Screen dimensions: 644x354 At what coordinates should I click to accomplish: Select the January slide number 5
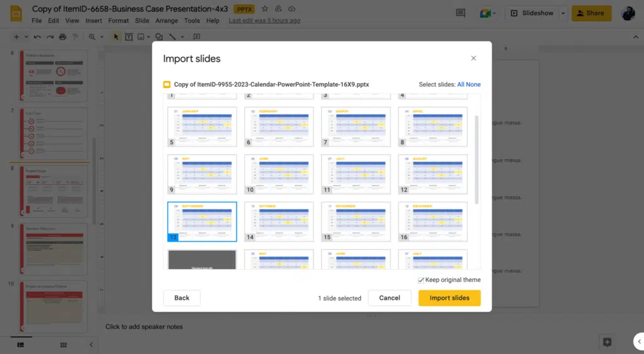pos(202,127)
